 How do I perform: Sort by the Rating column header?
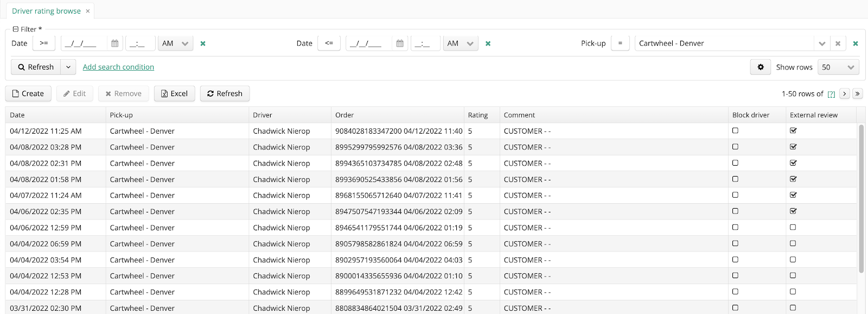(x=482, y=115)
